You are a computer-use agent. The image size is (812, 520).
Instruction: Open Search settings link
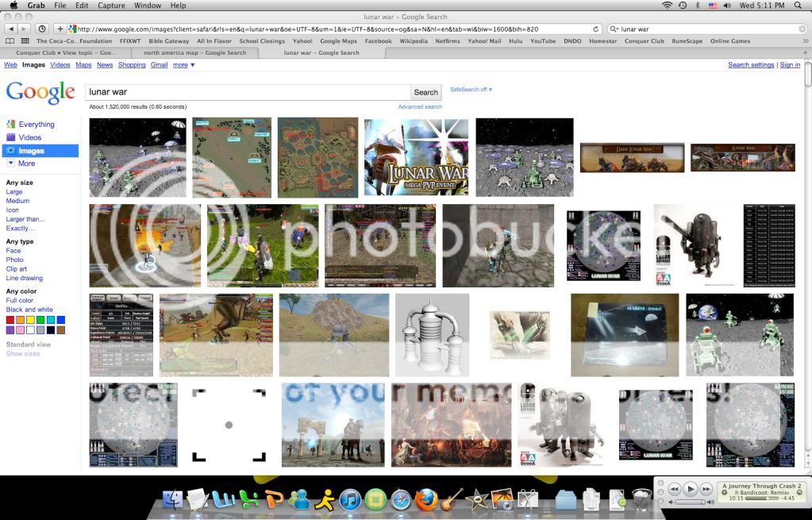(751, 65)
